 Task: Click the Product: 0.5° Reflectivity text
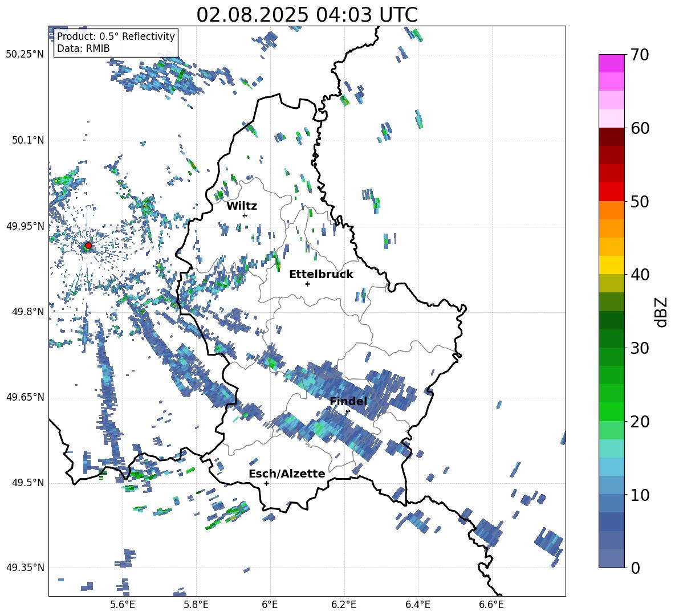tap(116, 36)
